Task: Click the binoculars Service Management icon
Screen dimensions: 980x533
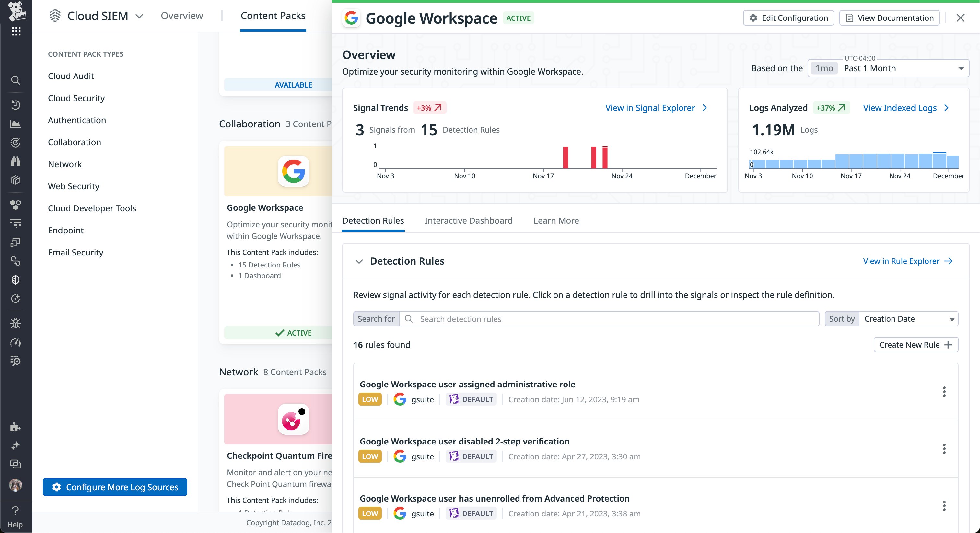Action: click(16, 161)
